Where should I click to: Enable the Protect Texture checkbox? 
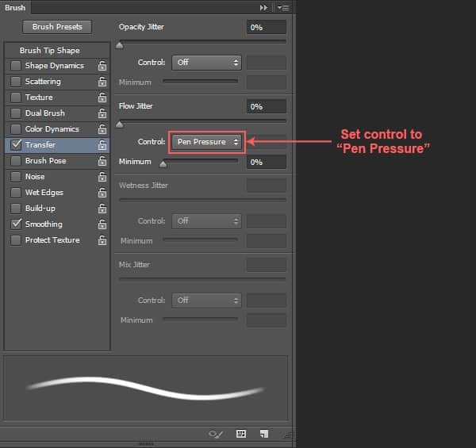coord(16,240)
